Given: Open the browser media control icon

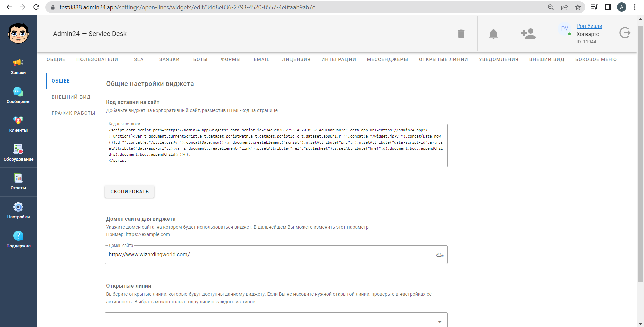Looking at the screenshot, I should coord(594,7).
